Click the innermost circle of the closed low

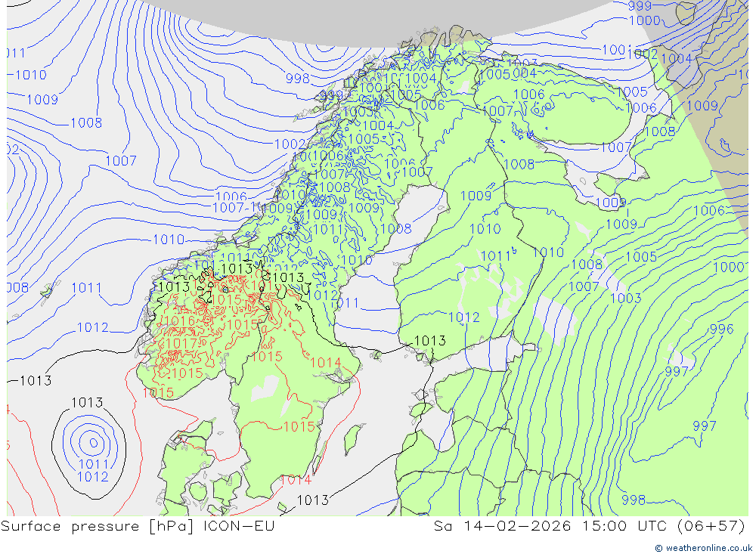[x=94, y=443]
